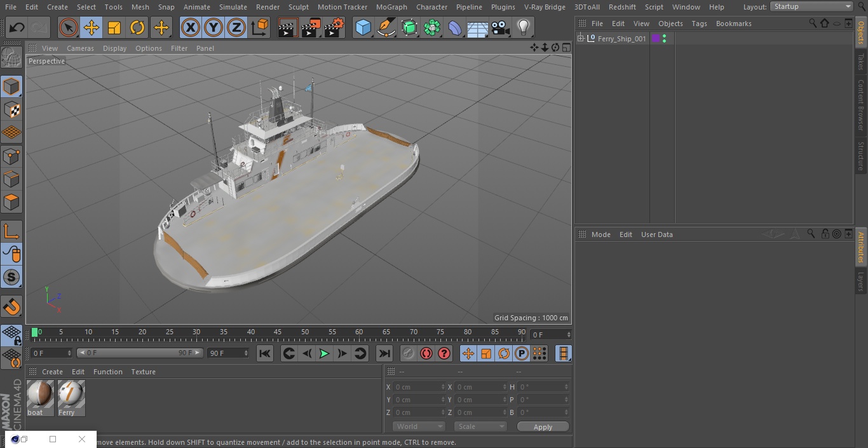This screenshot has width=868, height=448.
Task: Go to end of animation
Action: pyautogui.click(x=384, y=353)
